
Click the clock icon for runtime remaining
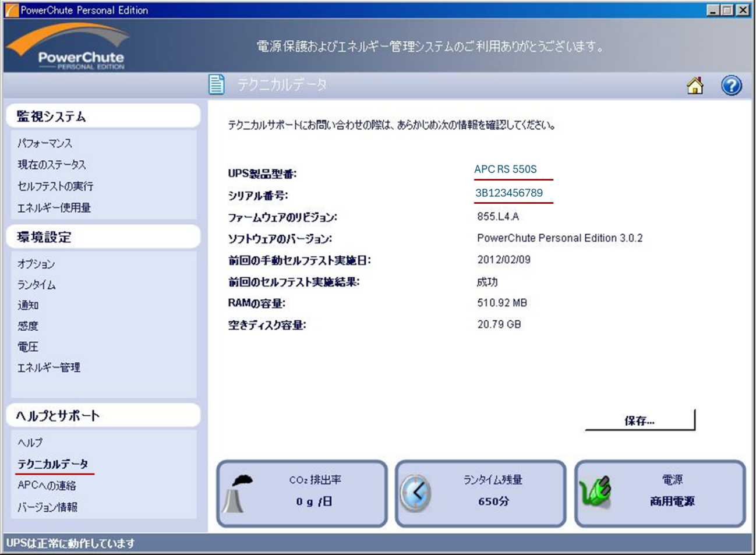416,494
